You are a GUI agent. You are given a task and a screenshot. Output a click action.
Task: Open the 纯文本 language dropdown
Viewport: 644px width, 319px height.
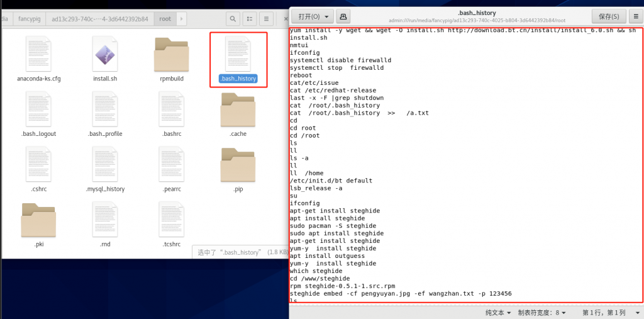498,313
